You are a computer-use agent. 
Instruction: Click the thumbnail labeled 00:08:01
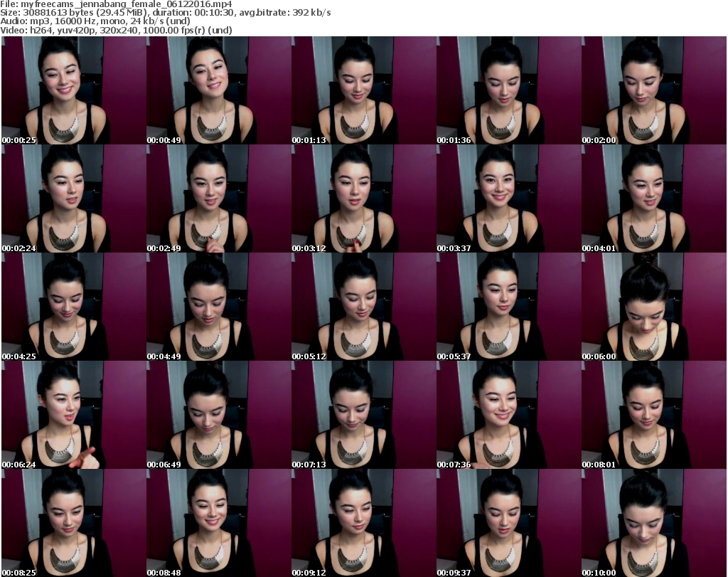[x=653, y=415]
